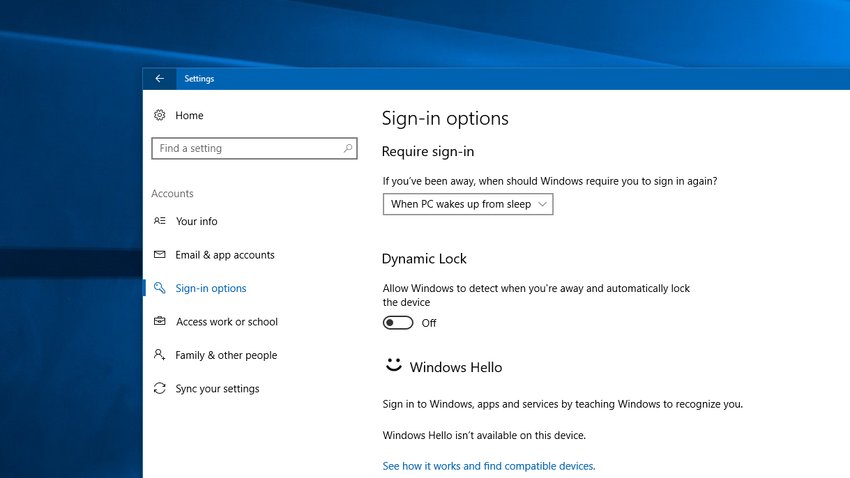
Task: Click the Accounts category label
Action: tap(172, 193)
